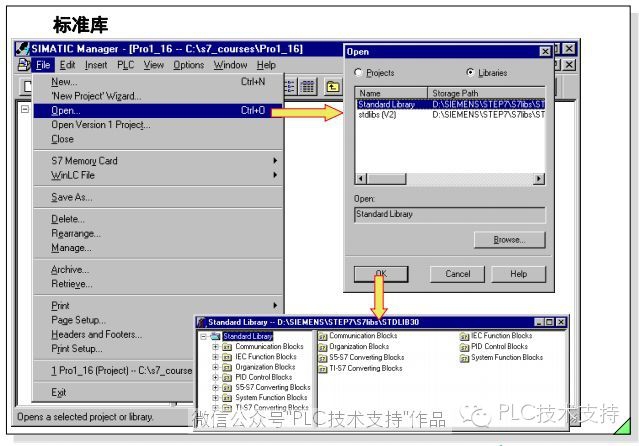
Task: Click the library list scrollbar left arrow
Action: pos(361,179)
